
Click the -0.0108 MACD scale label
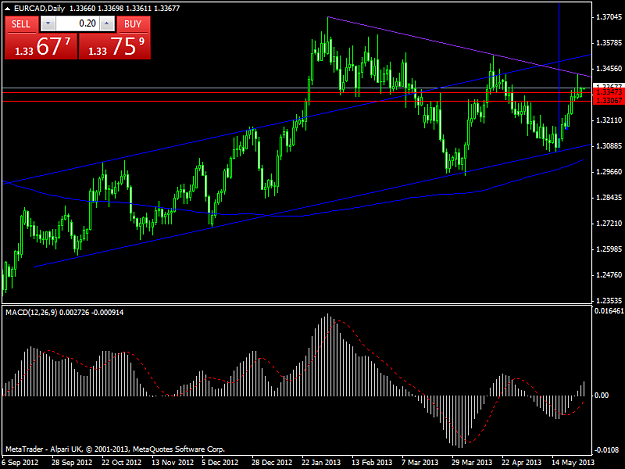[x=606, y=450]
